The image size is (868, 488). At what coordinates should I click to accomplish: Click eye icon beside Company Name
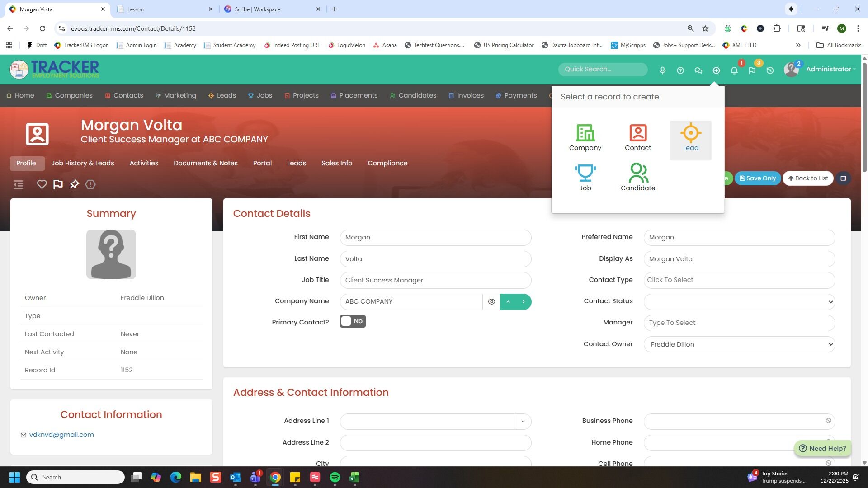[x=491, y=302]
